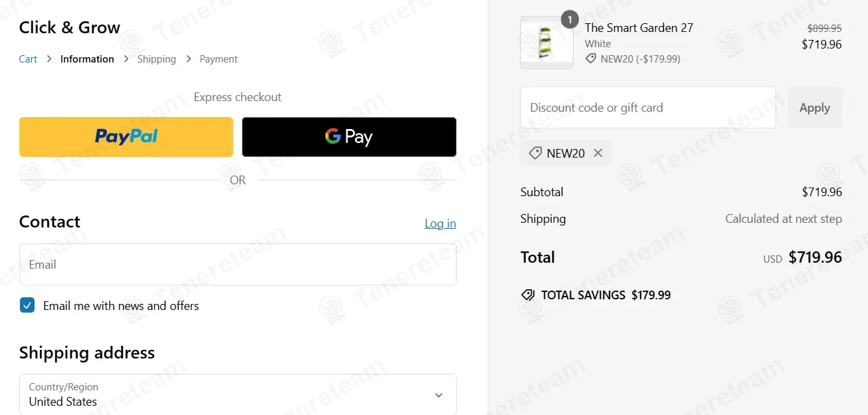Apply the discount code
This screenshot has height=415, width=868.
[814, 108]
